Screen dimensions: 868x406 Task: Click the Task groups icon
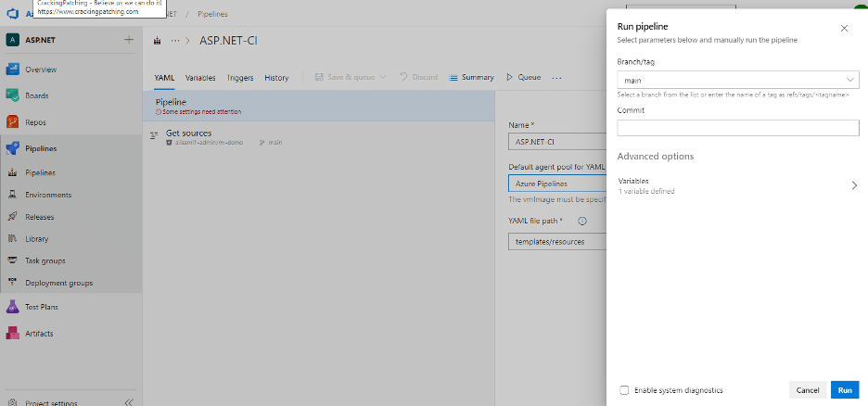click(13, 260)
